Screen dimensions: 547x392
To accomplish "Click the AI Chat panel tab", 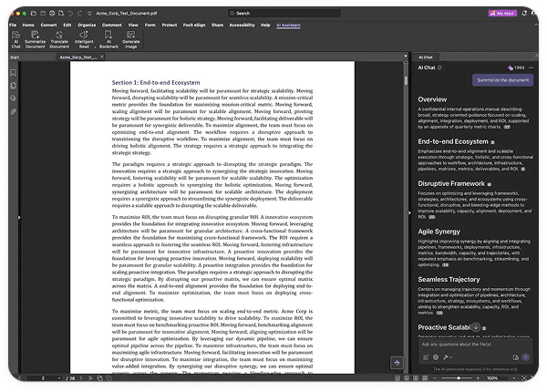I will (x=425, y=57).
